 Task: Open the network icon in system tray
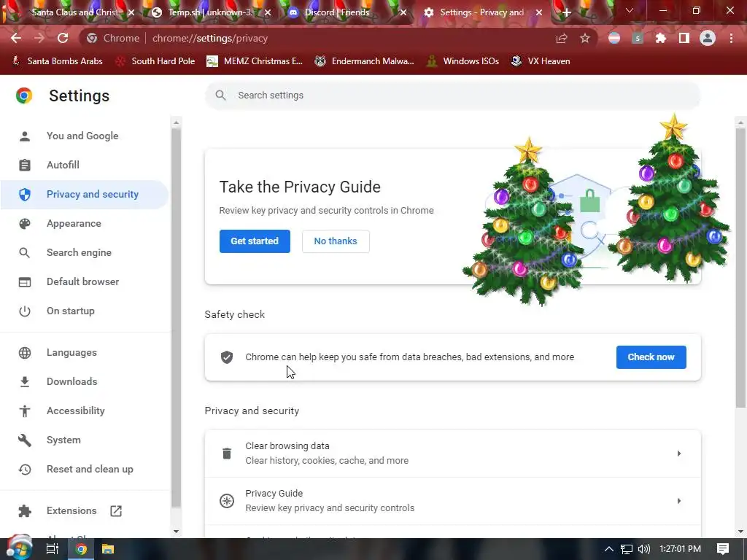[627, 549]
